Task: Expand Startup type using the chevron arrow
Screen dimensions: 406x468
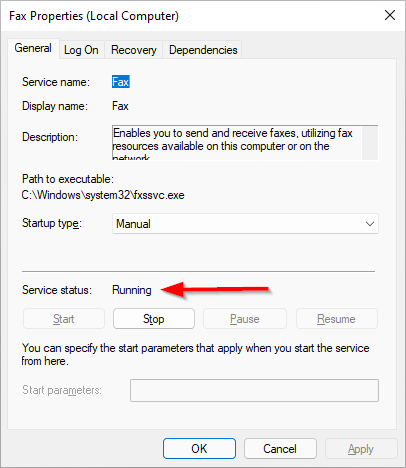Action: pyautogui.click(x=370, y=224)
